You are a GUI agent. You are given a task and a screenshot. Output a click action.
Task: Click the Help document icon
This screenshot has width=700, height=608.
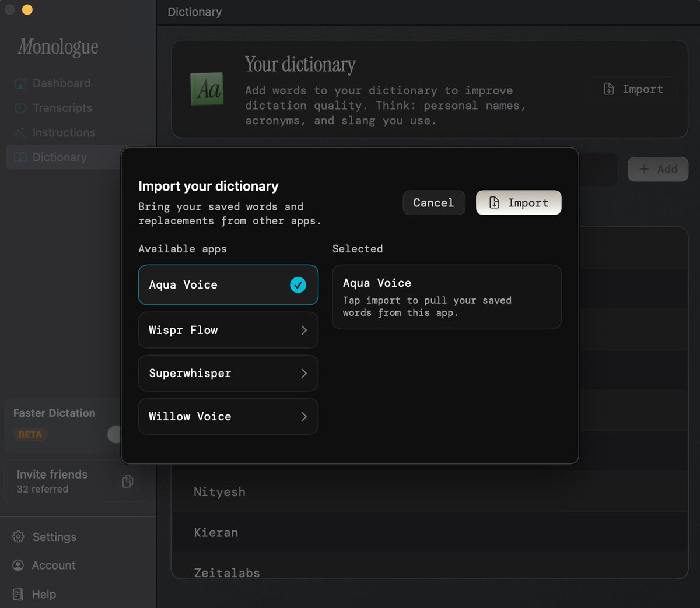19,594
